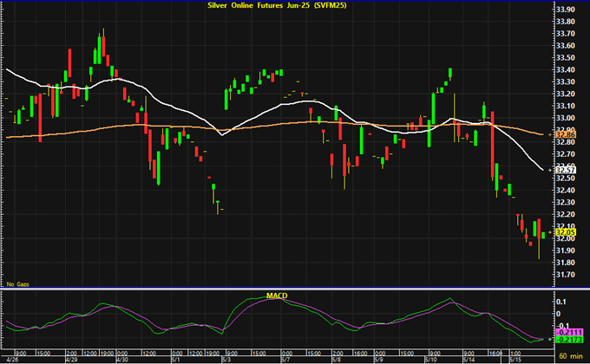
Task: Click the 0.1 level on MACD axis
Action: click(x=560, y=303)
